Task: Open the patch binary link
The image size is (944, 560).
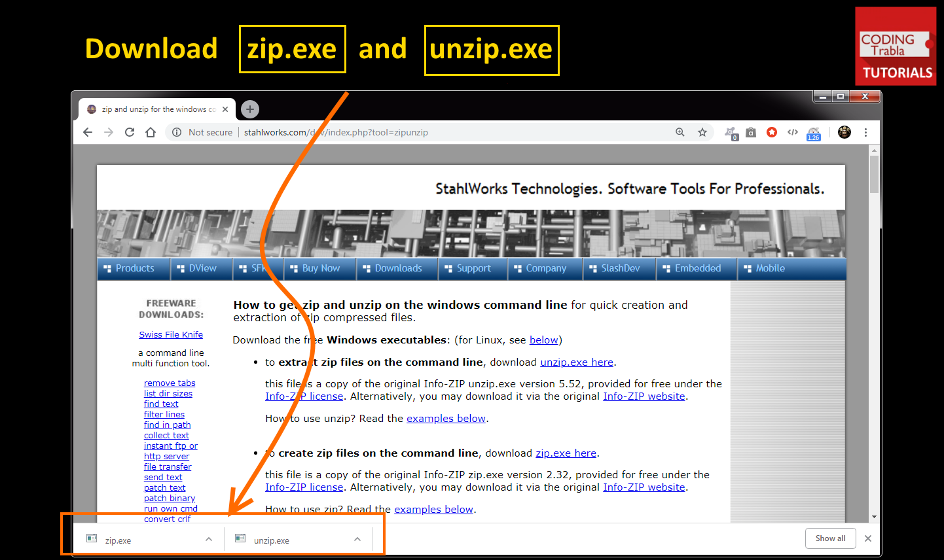Action: pos(170,498)
